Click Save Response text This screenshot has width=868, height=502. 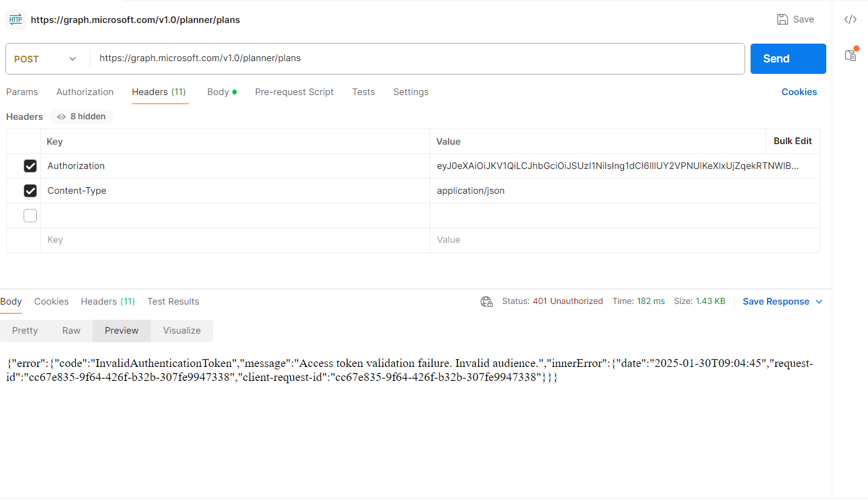pyautogui.click(x=776, y=302)
